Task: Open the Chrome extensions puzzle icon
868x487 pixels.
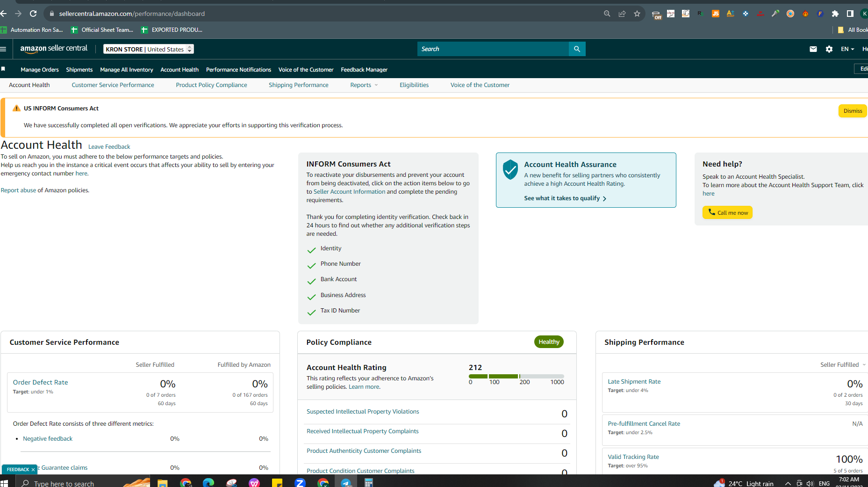Action: [x=835, y=14]
